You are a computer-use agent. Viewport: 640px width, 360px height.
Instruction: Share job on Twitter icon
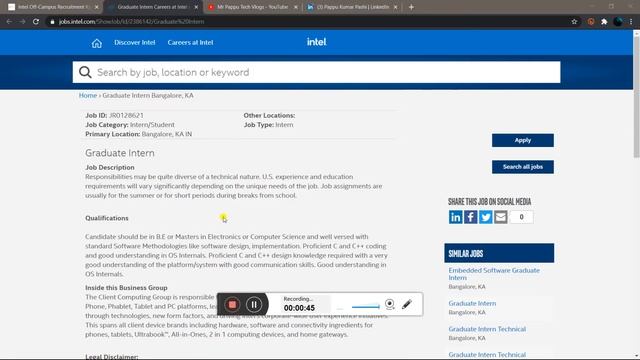click(486, 217)
